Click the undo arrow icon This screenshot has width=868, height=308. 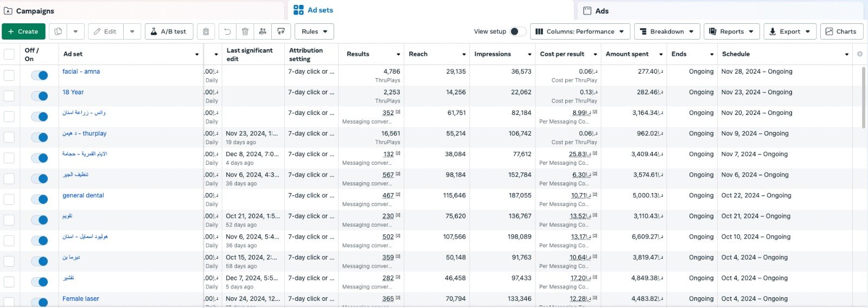pyautogui.click(x=228, y=31)
